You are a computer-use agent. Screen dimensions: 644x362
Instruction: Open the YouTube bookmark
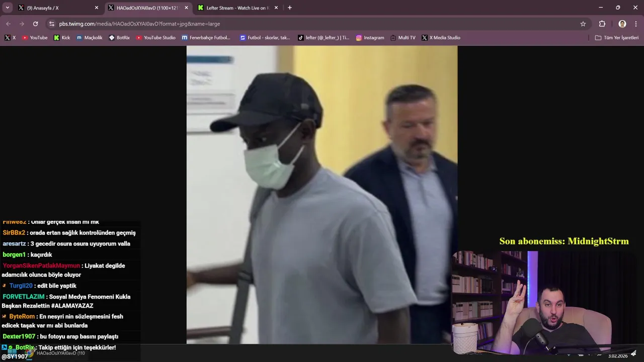tap(35, 38)
